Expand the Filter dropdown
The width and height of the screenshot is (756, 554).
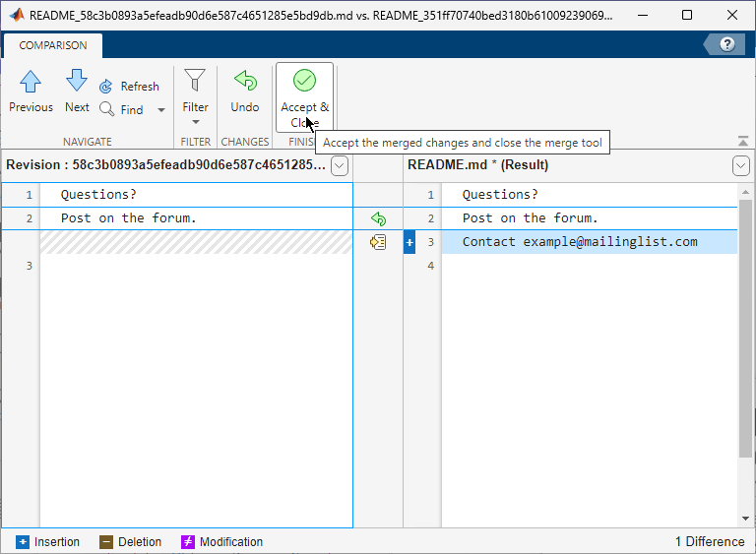tap(195, 121)
